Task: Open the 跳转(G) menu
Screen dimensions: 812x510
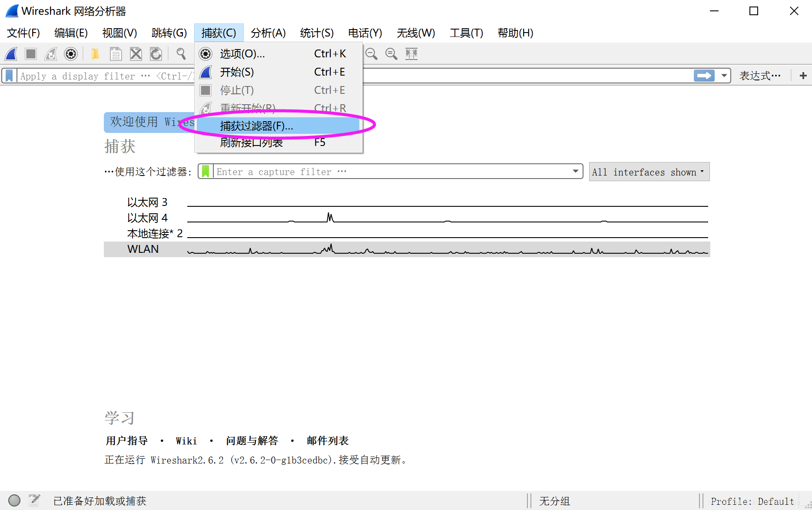Action: (169, 33)
